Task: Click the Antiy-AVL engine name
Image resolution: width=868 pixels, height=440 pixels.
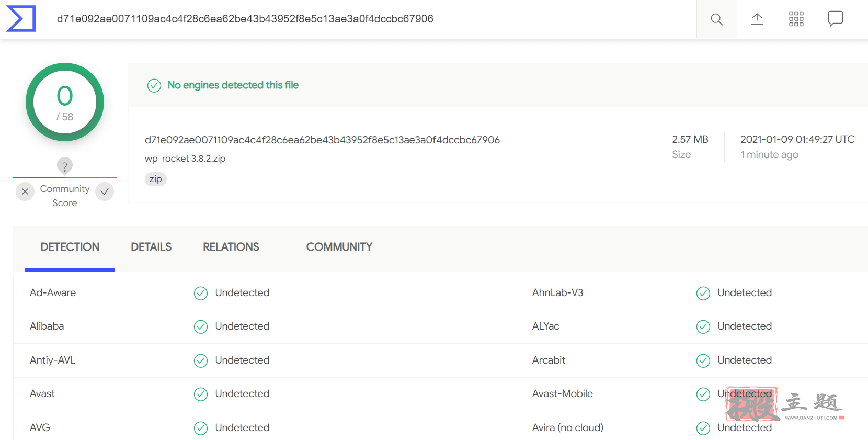Action: pyautogui.click(x=53, y=360)
